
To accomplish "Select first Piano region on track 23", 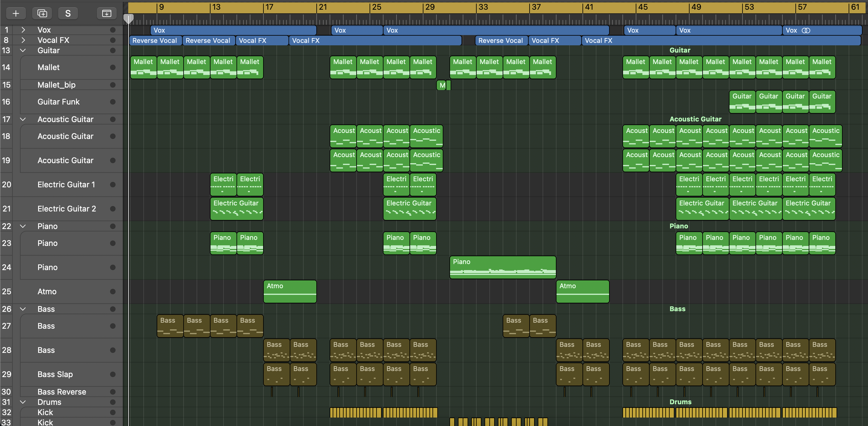I will 224,243.
